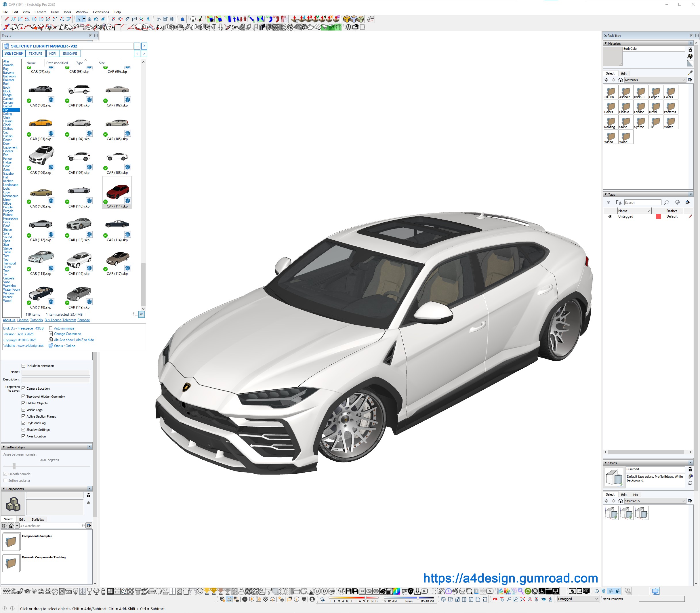This screenshot has height=613, width=700.
Task: Switch to the TEXTURE tab
Action: pos(35,54)
